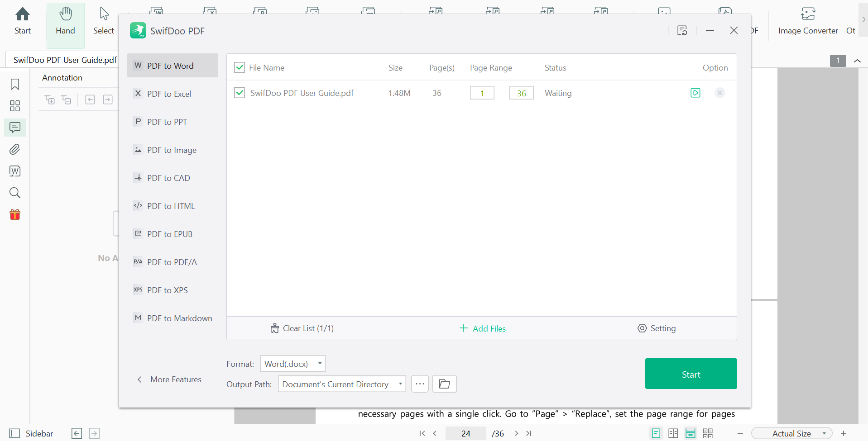Open the search sidebar icon

pos(15,193)
